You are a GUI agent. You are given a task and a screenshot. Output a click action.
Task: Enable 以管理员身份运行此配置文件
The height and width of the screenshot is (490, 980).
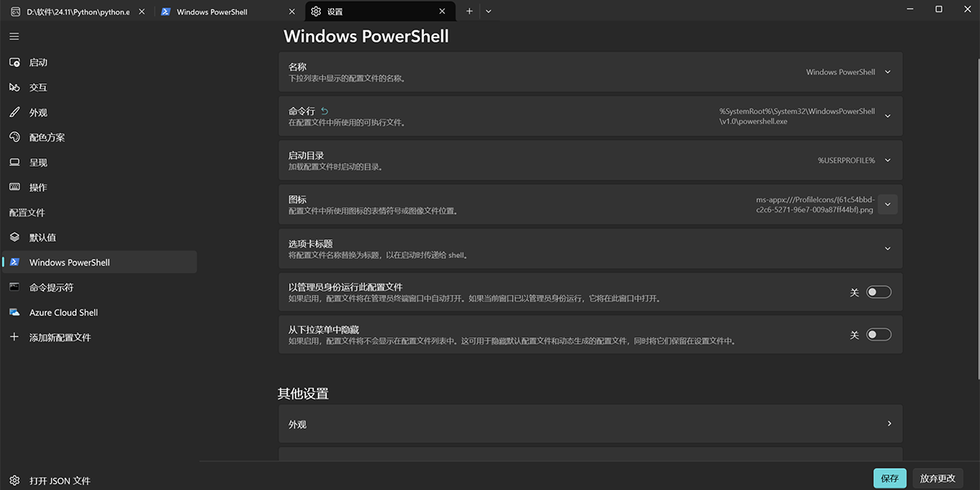[x=878, y=292]
